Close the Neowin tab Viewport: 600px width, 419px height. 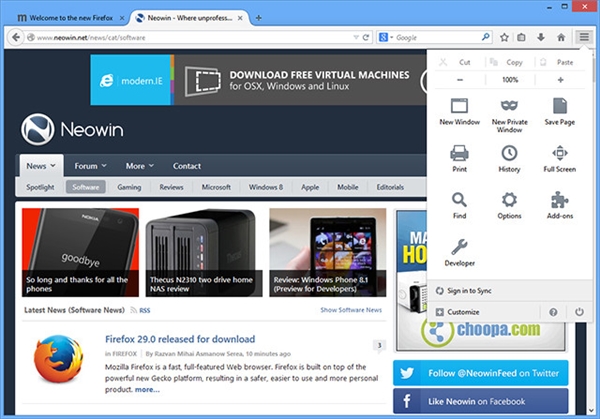[240, 18]
